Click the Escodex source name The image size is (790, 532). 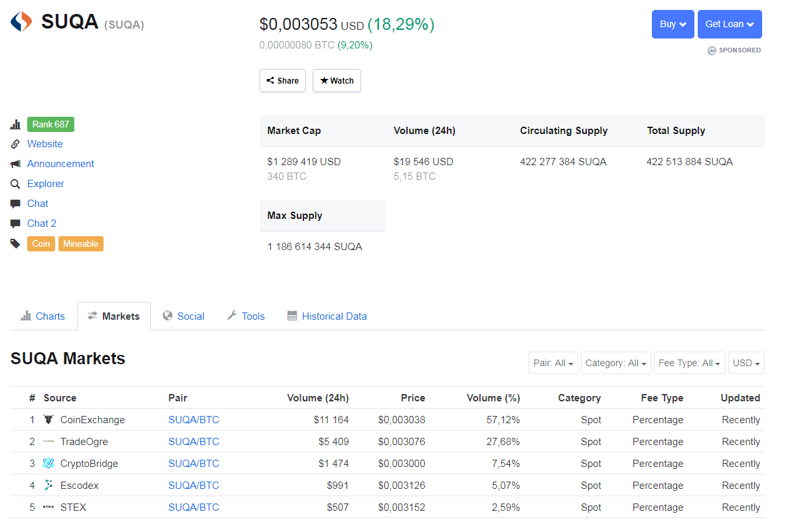(80, 485)
